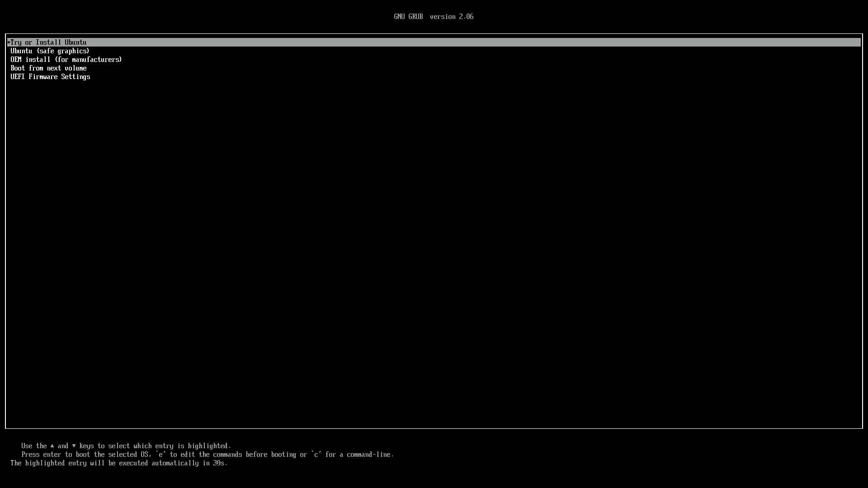Click the automatic boot countdown message

(119, 463)
